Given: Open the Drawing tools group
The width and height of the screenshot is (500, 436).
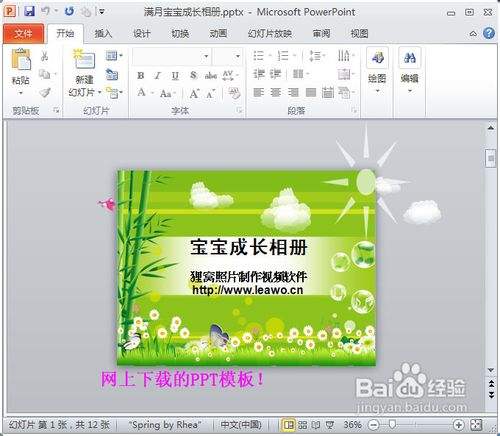Looking at the screenshot, I should point(377,70).
